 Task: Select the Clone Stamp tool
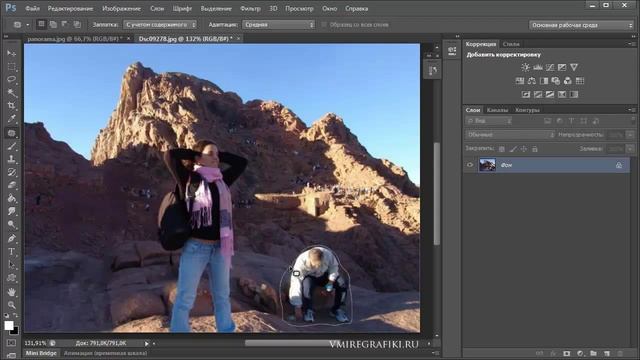(x=11, y=159)
